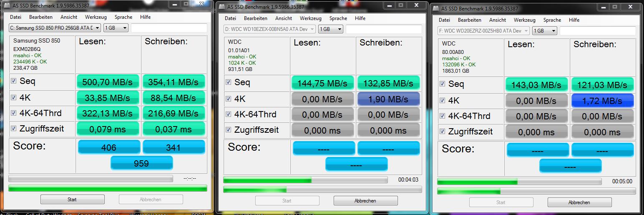644x215 pixels.
Task: Toggle the 4K checkbox in the Samsung SSD window
Action: point(13,98)
